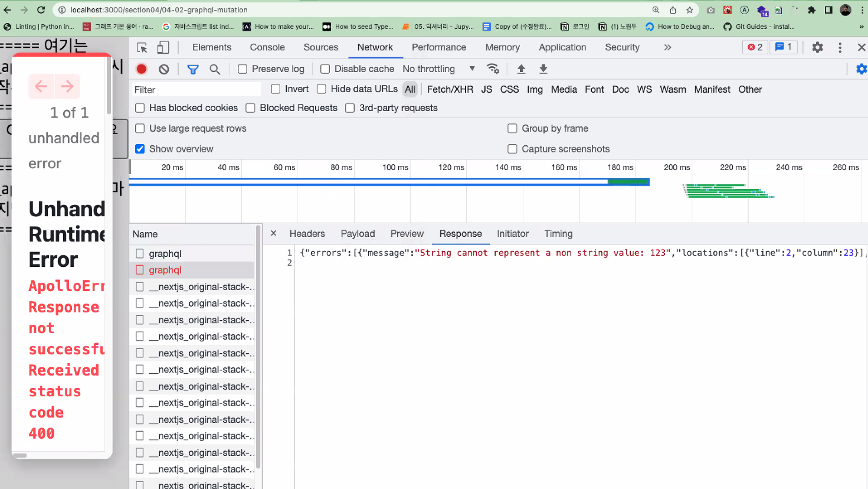Open the Sources tab

[x=321, y=47]
